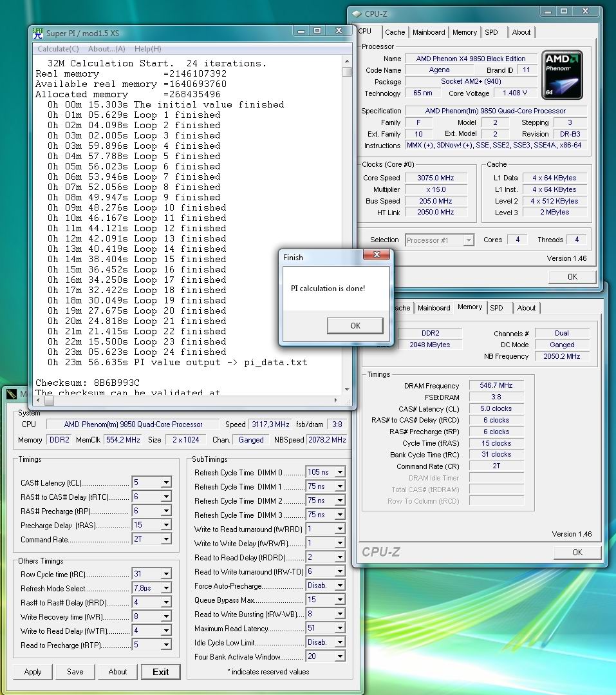Switch to the Mainboard tab in top CPU-Z
Viewport: 616px width, 695px height.
pos(429,32)
